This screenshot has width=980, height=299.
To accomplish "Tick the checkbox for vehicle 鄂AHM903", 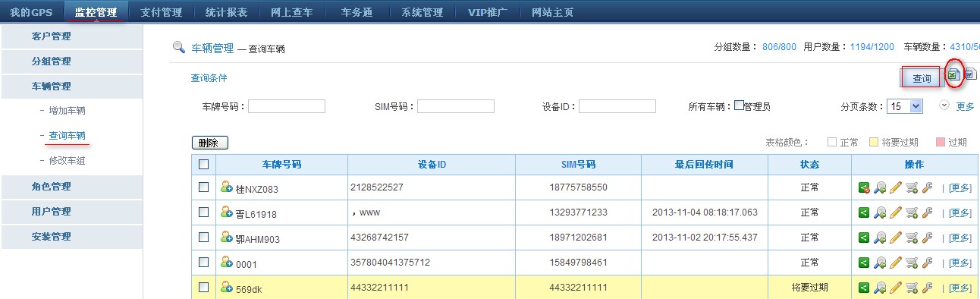I will pyautogui.click(x=203, y=237).
